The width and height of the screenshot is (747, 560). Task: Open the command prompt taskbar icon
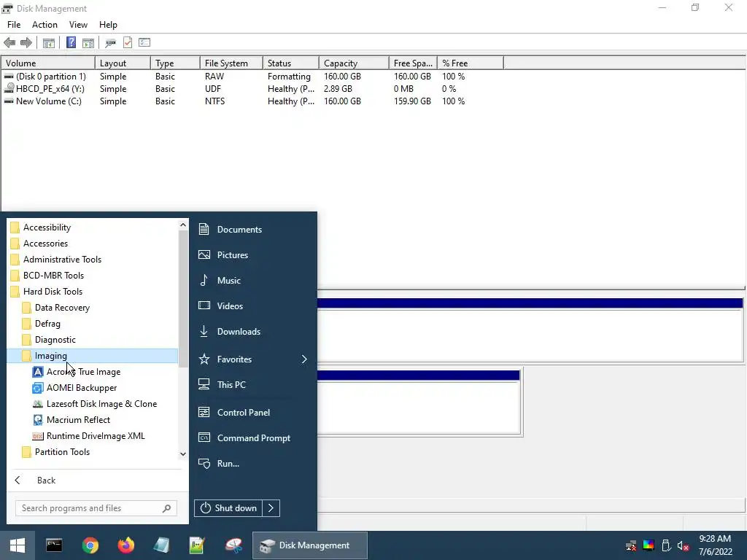tap(54, 545)
